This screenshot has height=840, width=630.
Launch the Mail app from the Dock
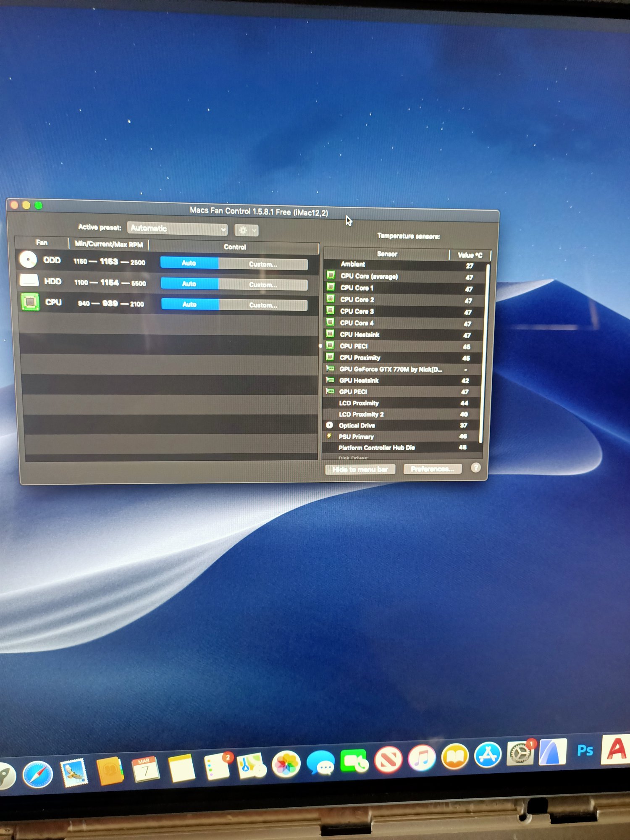point(74,773)
